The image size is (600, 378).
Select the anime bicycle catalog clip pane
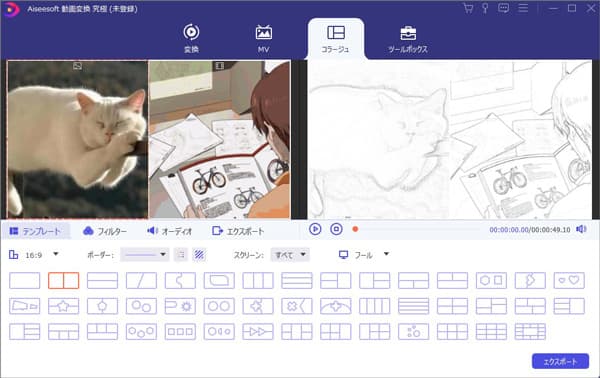pyautogui.click(x=220, y=140)
